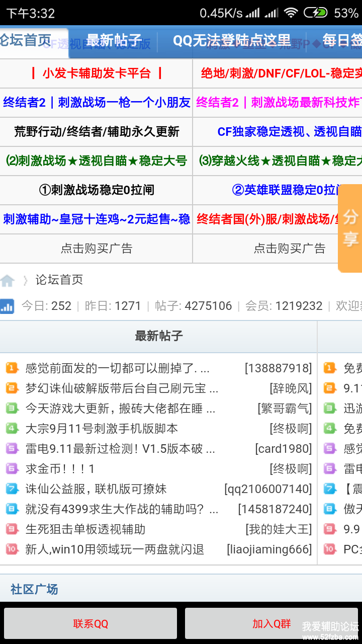Open 每日签到 tab at right edge
Screen dimensions: 362x644
[342, 41]
